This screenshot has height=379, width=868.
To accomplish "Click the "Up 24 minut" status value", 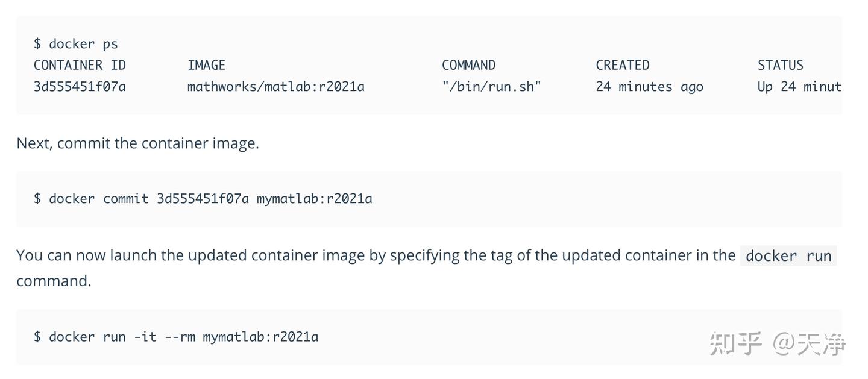I will (x=799, y=87).
